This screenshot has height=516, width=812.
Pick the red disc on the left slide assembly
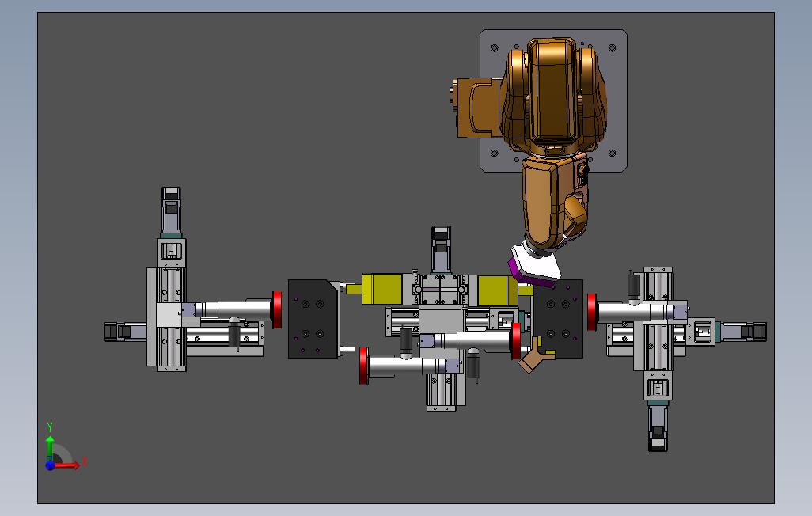[277, 309]
